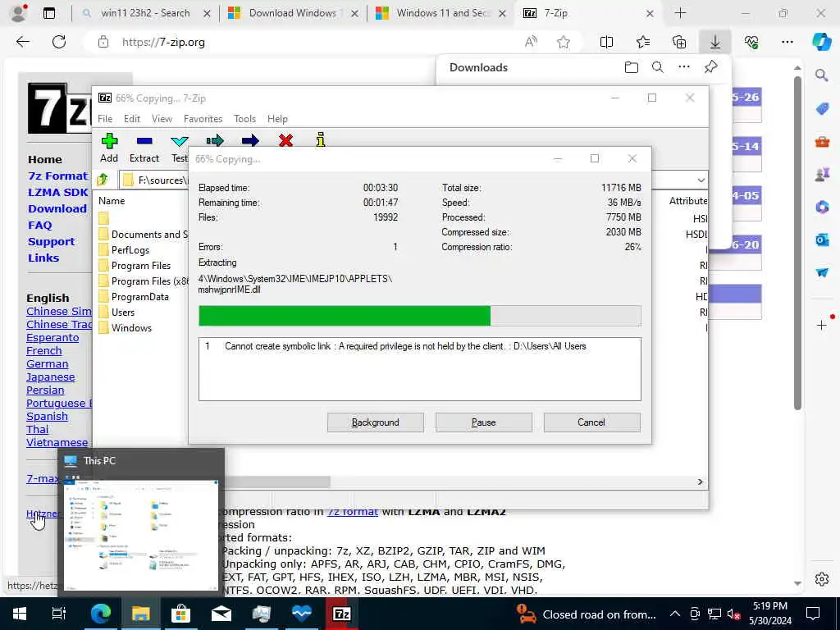
Task: Click sidebar search magnifier icon
Action: (822, 75)
